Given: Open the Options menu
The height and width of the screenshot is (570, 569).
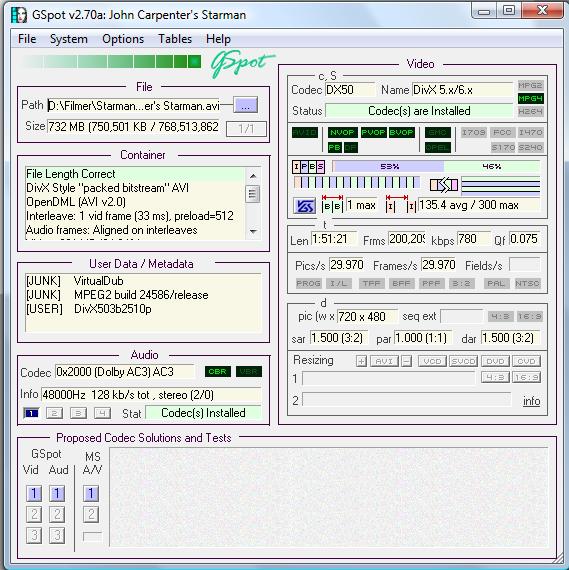Looking at the screenshot, I should point(123,39).
